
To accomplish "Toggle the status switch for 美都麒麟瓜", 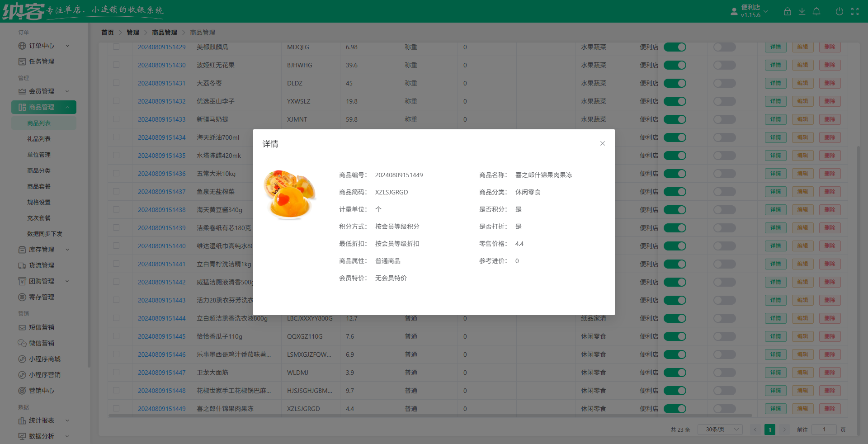I will (x=675, y=47).
